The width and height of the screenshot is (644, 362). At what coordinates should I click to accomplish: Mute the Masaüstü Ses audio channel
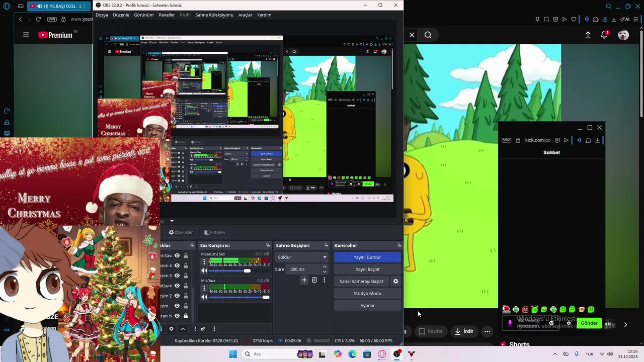click(x=204, y=270)
